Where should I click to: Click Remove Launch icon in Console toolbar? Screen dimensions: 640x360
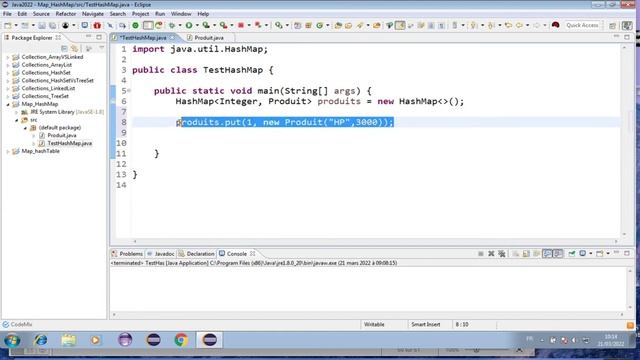point(491,253)
